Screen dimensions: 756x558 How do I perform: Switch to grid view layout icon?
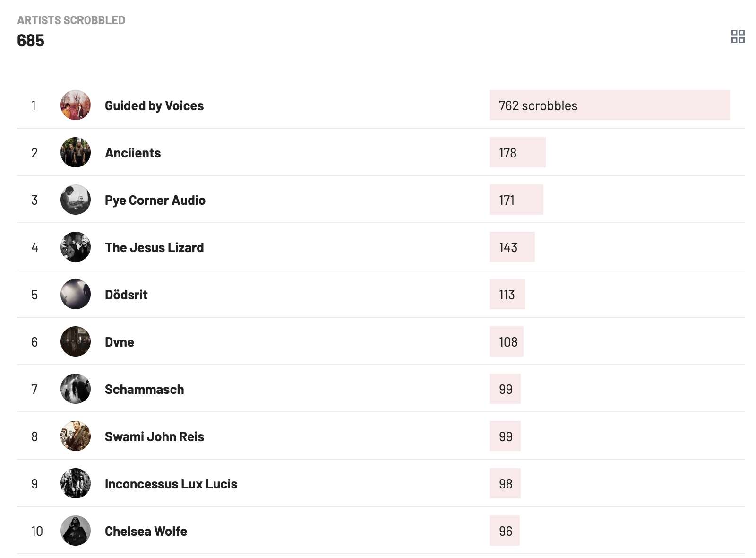click(738, 36)
